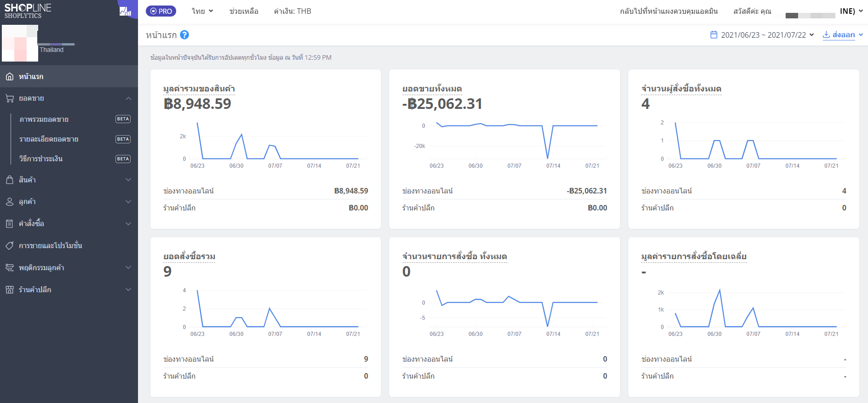Click the calendar icon by date range

point(714,35)
